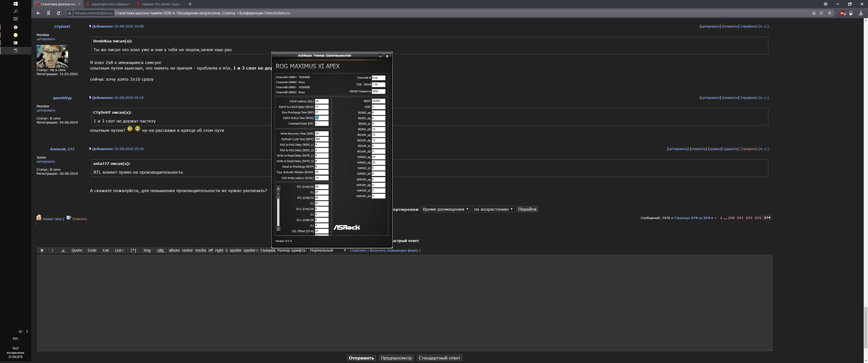The width and height of the screenshot is (868, 363).
Task: Click the zoom magnifier icon in address bar
Action: (x=821, y=13)
